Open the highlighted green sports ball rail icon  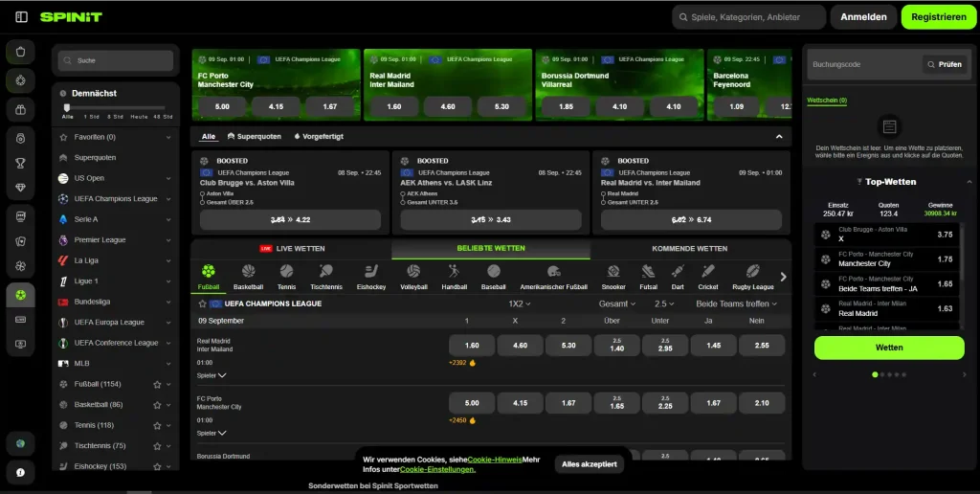(x=21, y=295)
